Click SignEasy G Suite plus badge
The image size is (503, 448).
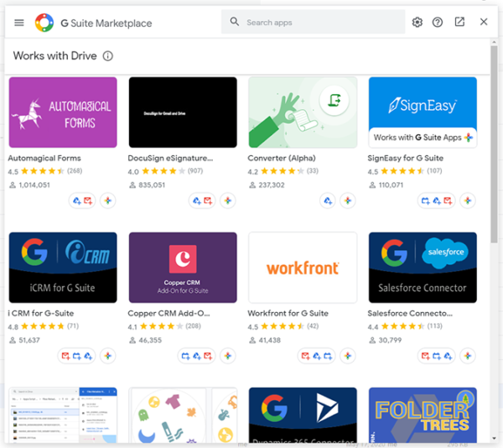(468, 201)
